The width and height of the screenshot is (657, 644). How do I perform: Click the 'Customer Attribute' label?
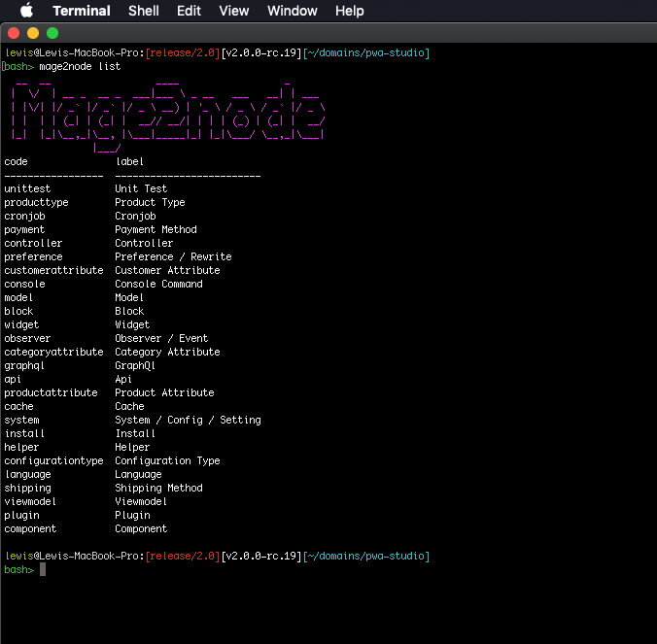167,270
